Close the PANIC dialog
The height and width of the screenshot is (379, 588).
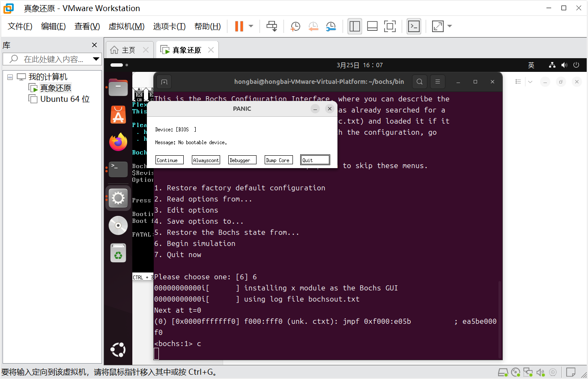329,109
